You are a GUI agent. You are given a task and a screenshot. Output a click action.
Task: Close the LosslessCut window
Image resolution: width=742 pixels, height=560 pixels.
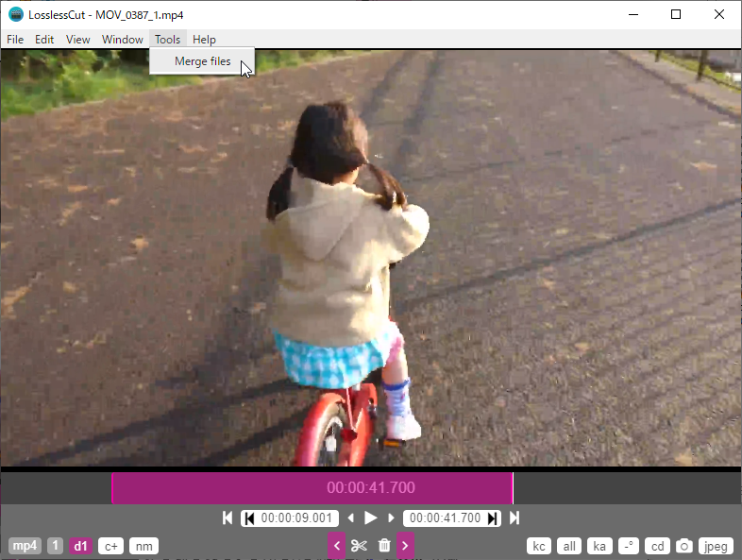pos(719,15)
